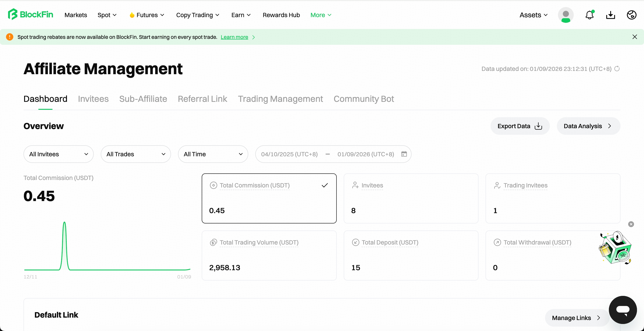Follow the Learn more link in banner

pyautogui.click(x=234, y=37)
